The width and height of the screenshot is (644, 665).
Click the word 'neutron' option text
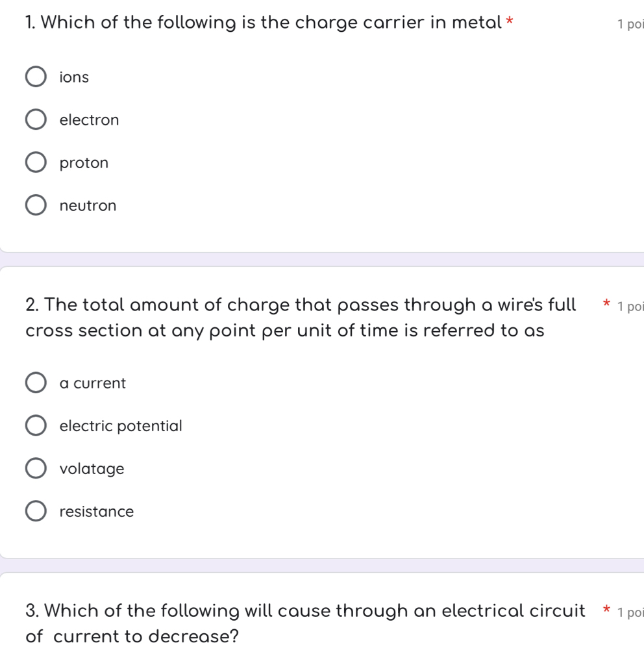click(88, 206)
